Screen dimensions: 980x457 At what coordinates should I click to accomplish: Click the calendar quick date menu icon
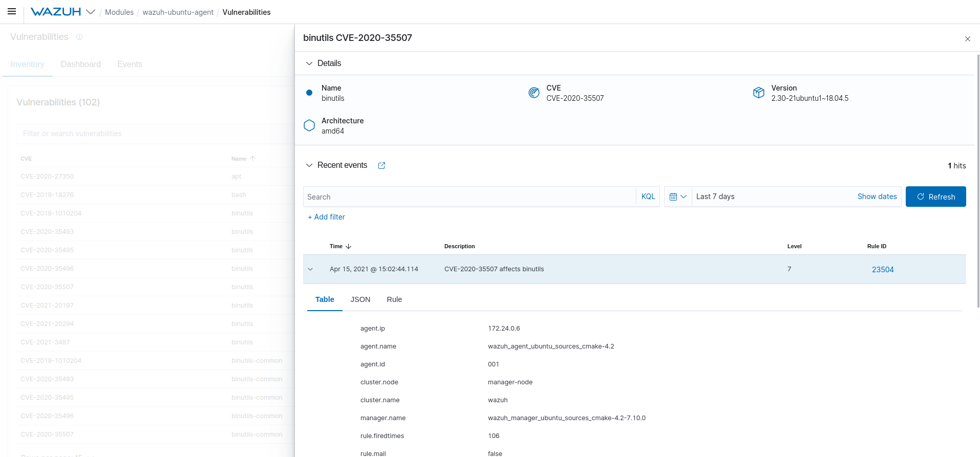(x=677, y=197)
